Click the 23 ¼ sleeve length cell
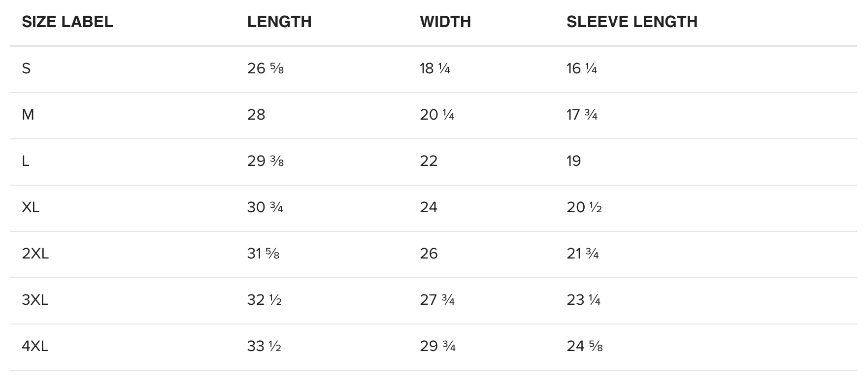Viewport: 868px width, 388px height. (584, 300)
